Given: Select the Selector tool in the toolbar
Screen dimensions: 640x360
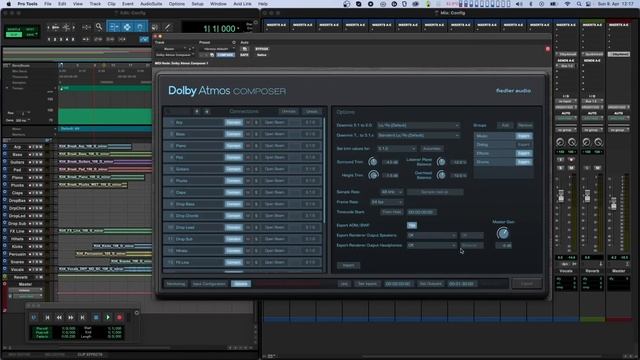Looking at the screenshot, I should click(x=127, y=27).
